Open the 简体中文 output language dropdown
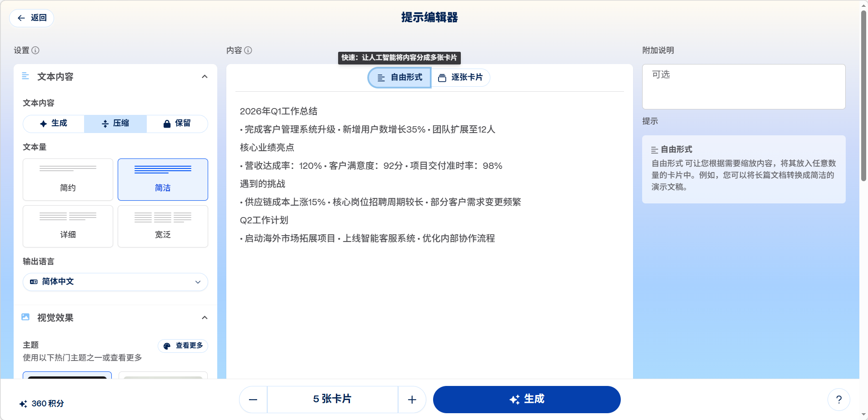This screenshot has width=868, height=420. coord(115,282)
